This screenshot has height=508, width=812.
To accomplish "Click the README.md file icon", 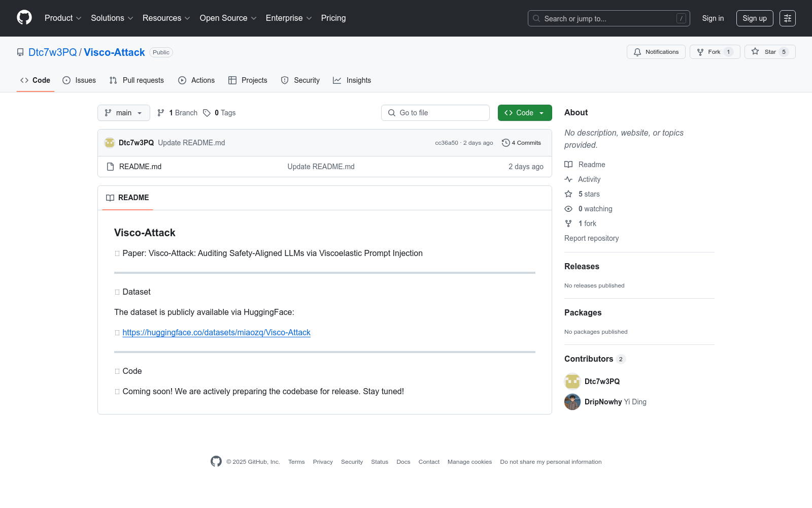I will click(x=110, y=167).
